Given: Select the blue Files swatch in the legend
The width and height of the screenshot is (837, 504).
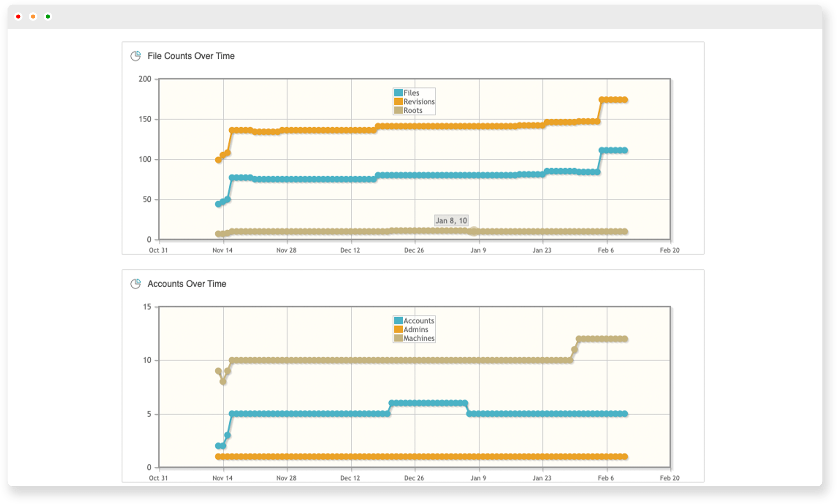Looking at the screenshot, I should point(398,92).
